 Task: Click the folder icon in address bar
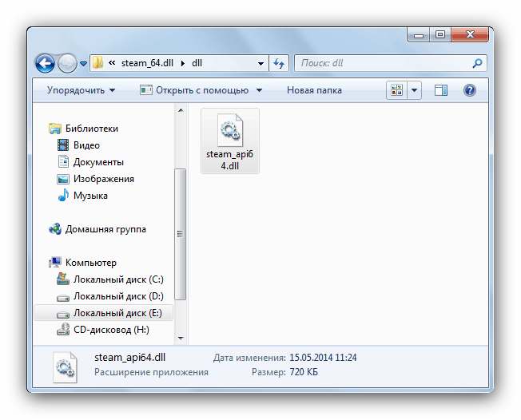97,63
